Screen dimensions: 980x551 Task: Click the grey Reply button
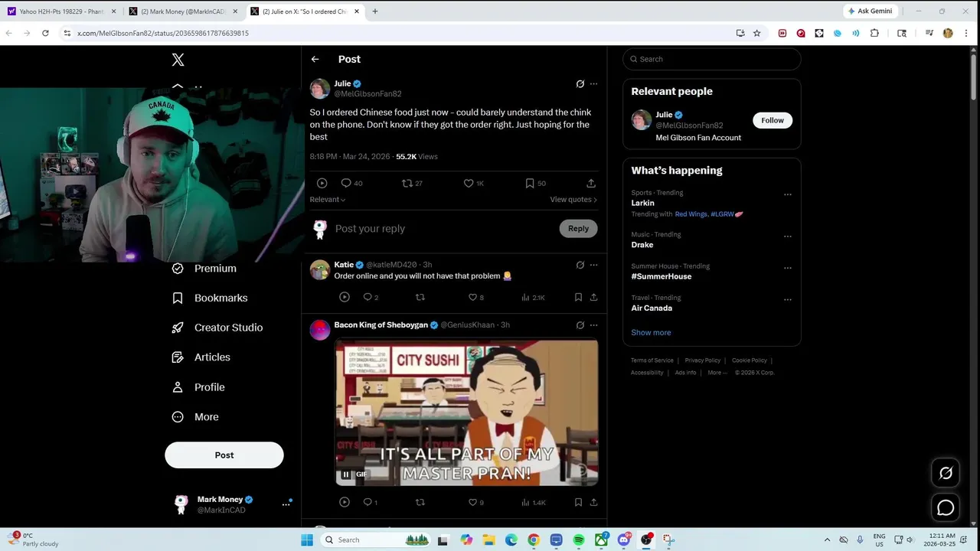[x=578, y=228]
